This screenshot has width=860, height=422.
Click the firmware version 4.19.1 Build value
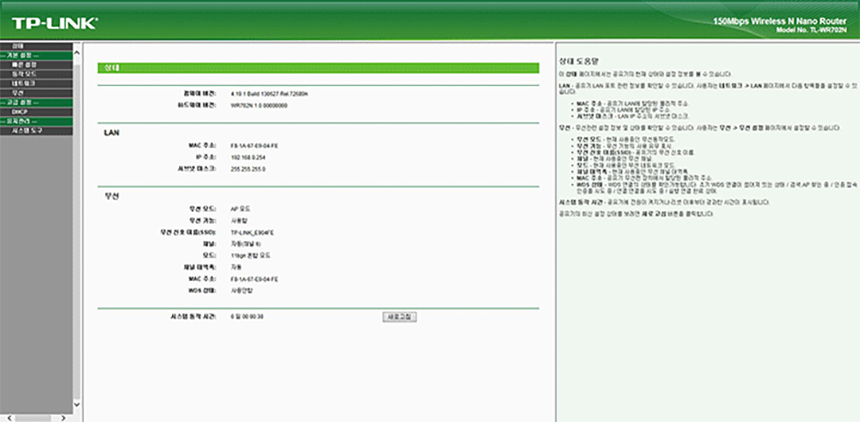tap(269, 93)
